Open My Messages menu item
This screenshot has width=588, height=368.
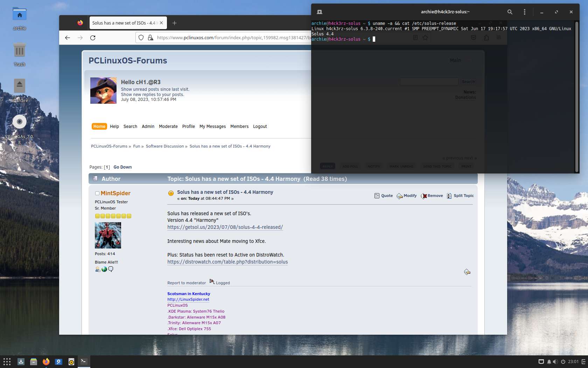pos(213,127)
